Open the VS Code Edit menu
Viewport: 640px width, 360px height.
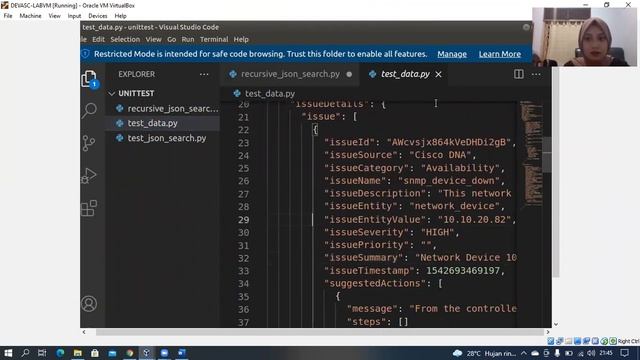(98, 39)
